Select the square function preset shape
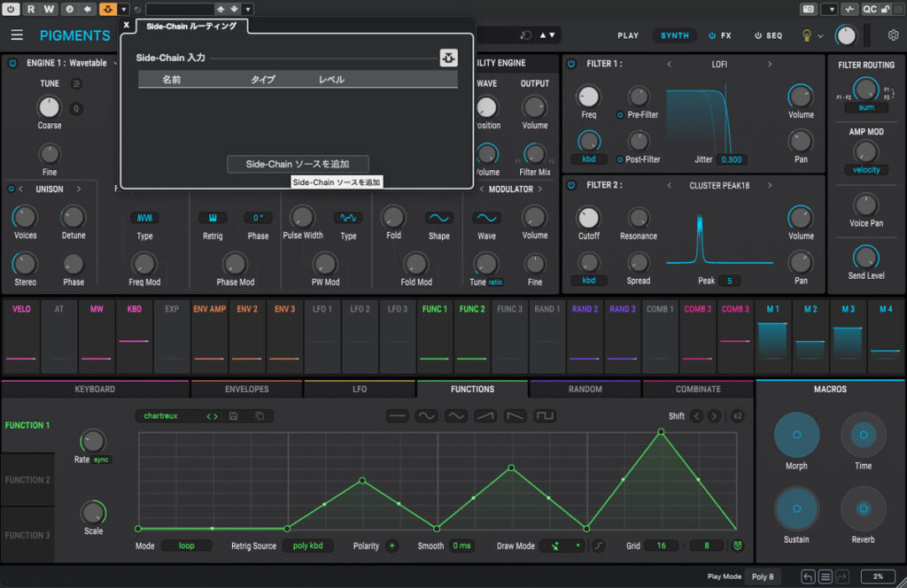The height and width of the screenshot is (588, 907). [545, 415]
